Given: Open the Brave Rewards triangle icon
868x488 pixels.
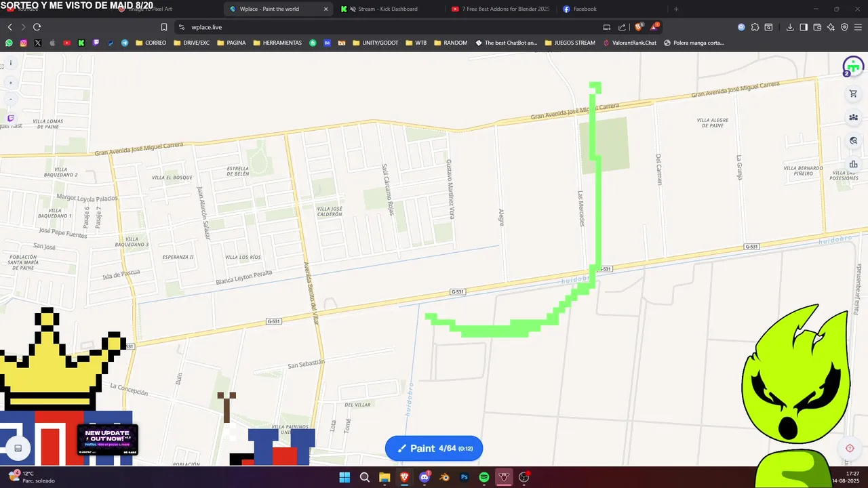Looking at the screenshot, I should 654,27.
